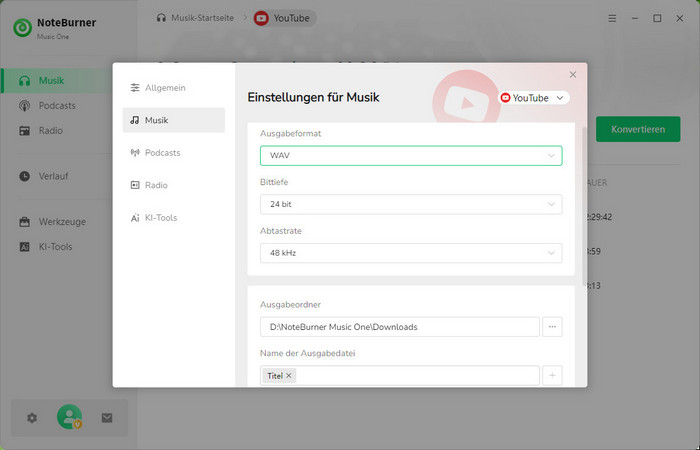Expand the Abtastrate 48 kHz dropdown
Screen dimensions: 700x450
pyautogui.click(x=411, y=253)
